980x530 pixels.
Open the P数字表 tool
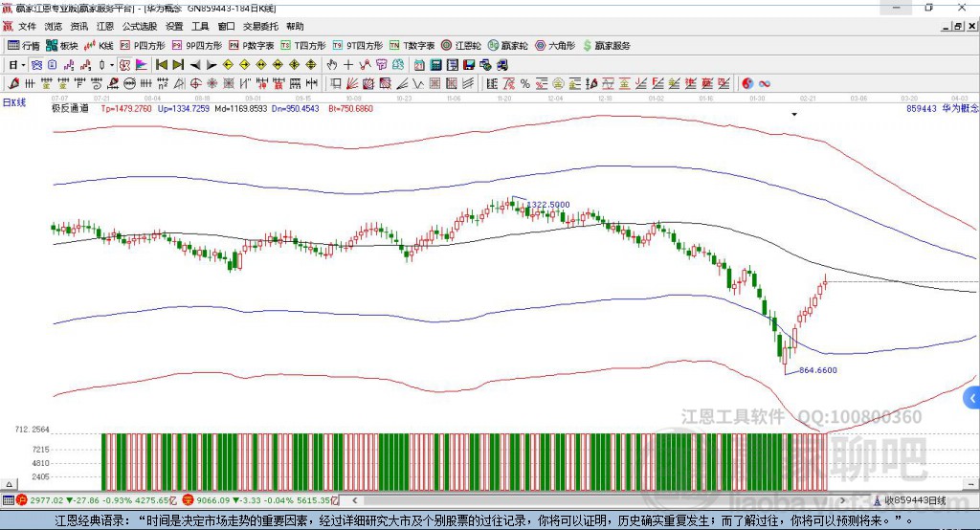pyautogui.click(x=252, y=46)
